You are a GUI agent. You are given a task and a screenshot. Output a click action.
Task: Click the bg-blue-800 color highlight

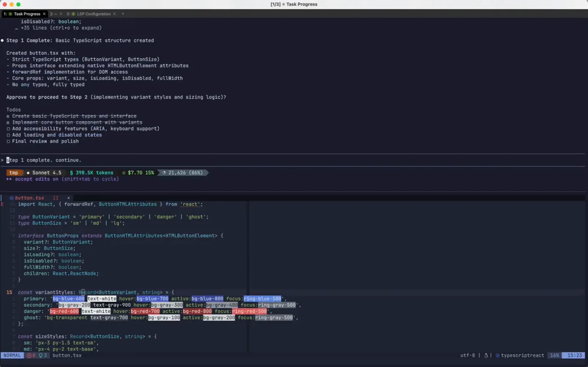[x=207, y=299]
